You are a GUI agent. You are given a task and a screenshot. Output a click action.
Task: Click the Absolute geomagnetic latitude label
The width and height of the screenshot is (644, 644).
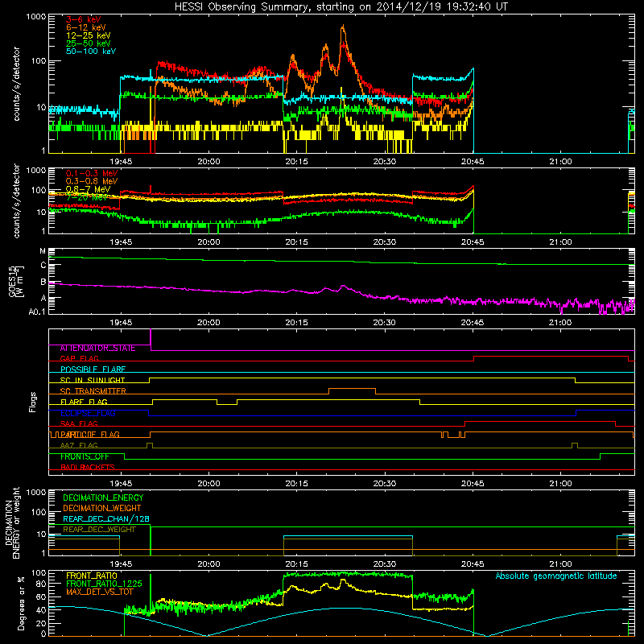(x=556, y=576)
